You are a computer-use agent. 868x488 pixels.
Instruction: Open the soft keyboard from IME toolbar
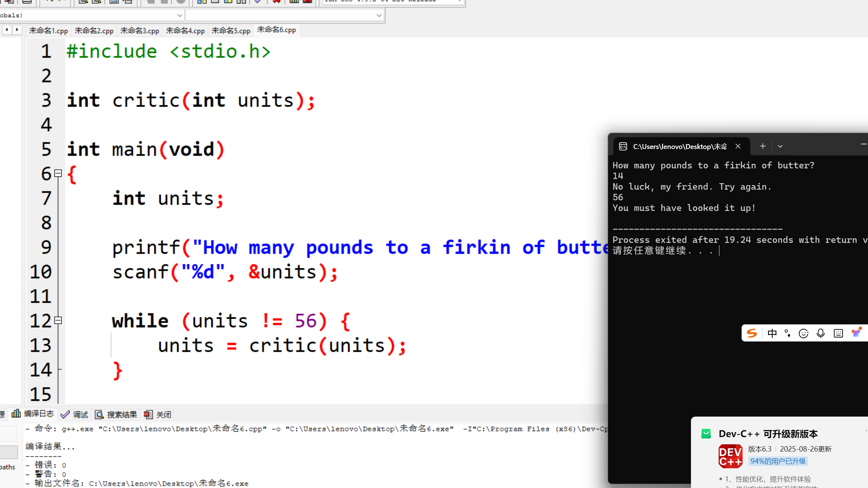(838, 333)
